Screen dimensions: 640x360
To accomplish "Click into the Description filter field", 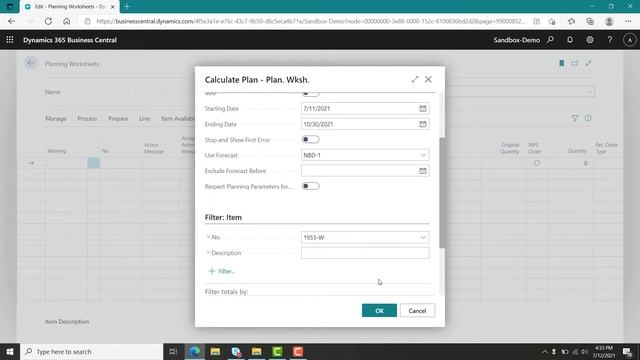I will (x=365, y=253).
